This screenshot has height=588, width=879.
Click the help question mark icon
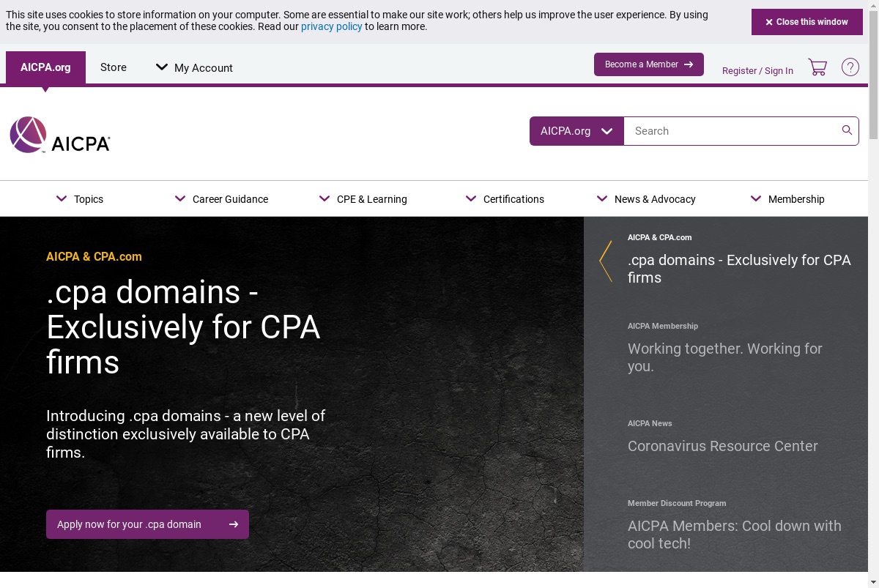[x=850, y=67]
